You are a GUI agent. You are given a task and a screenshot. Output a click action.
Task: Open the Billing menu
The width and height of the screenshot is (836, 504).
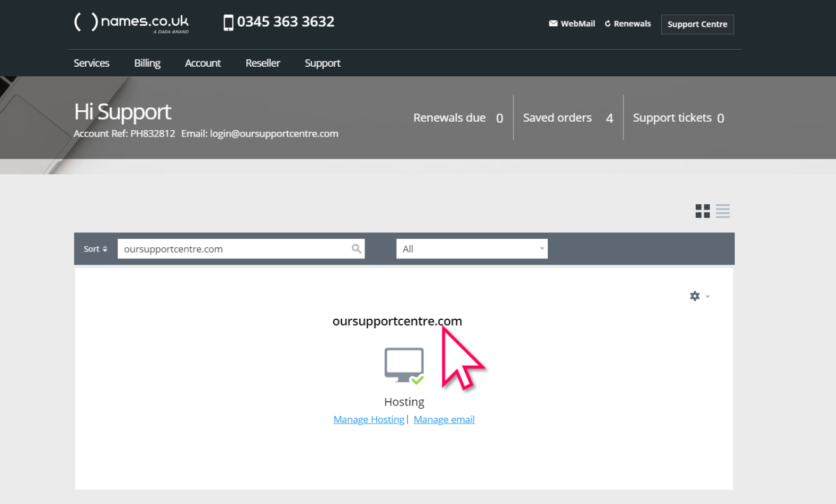coord(147,63)
